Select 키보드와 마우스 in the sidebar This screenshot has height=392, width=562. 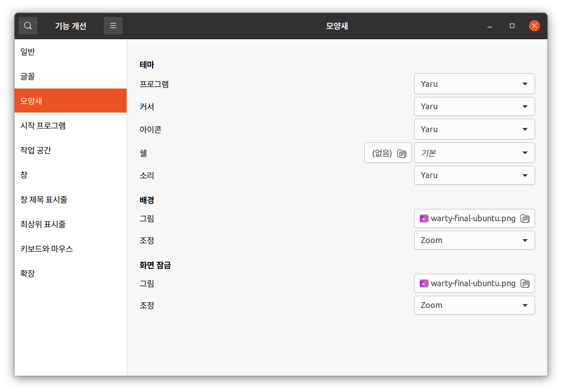47,249
